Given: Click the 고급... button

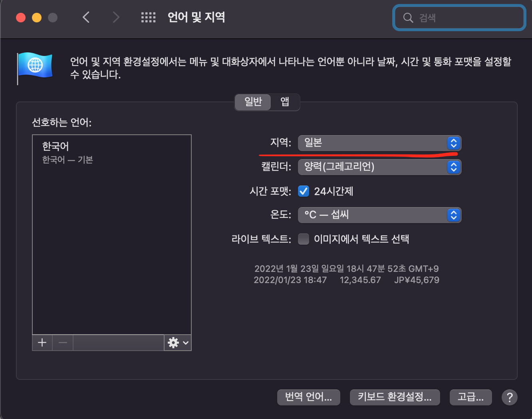Looking at the screenshot, I should click(470, 397).
